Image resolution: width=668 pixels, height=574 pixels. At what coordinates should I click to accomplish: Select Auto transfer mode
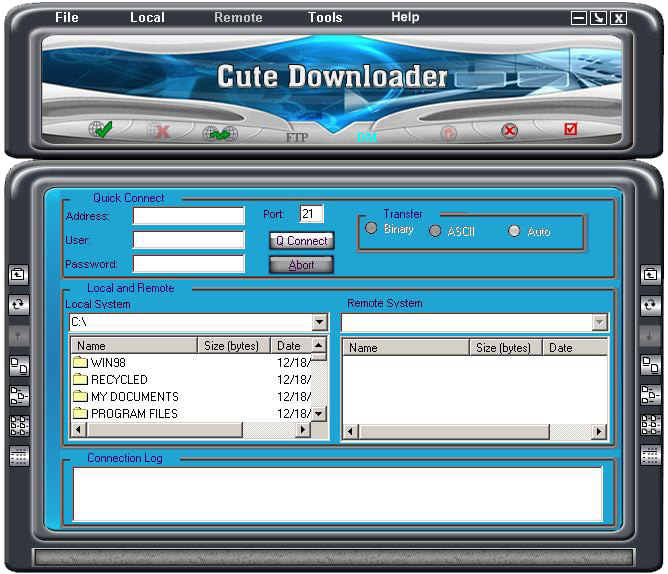(514, 231)
